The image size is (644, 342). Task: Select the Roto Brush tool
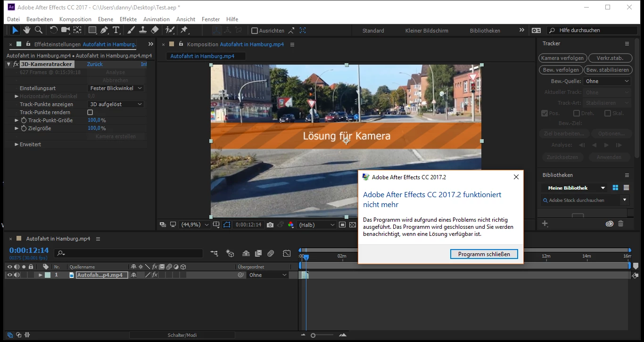pyautogui.click(x=170, y=30)
